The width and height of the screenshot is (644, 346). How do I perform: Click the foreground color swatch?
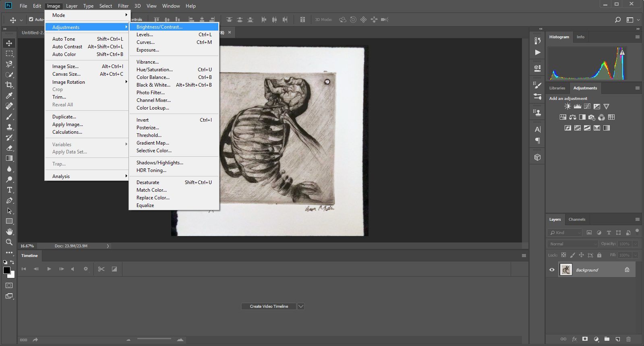point(7,270)
